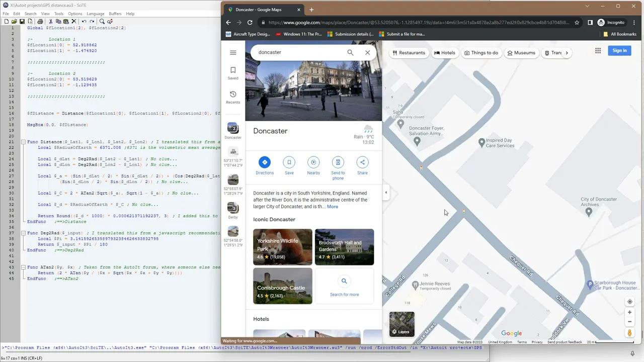Open the Buffers menu in SciTE
The height and width of the screenshot is (362, 644).
115,14
